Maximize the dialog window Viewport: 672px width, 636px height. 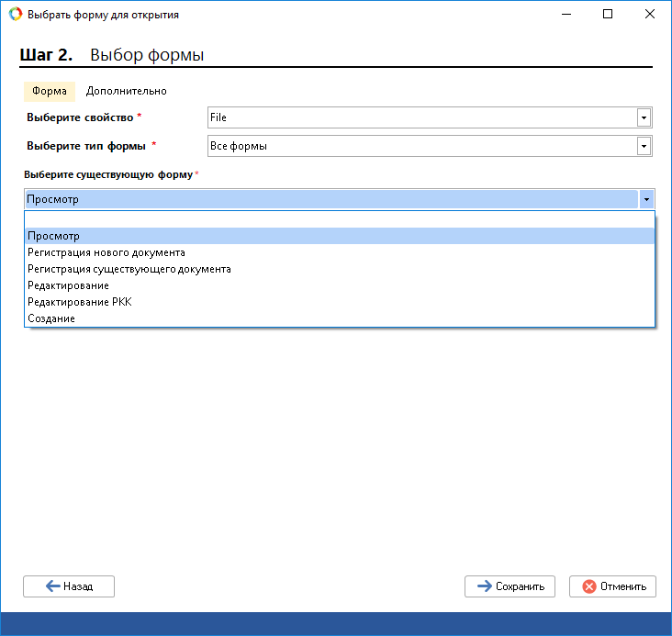(x=608, y=15)
